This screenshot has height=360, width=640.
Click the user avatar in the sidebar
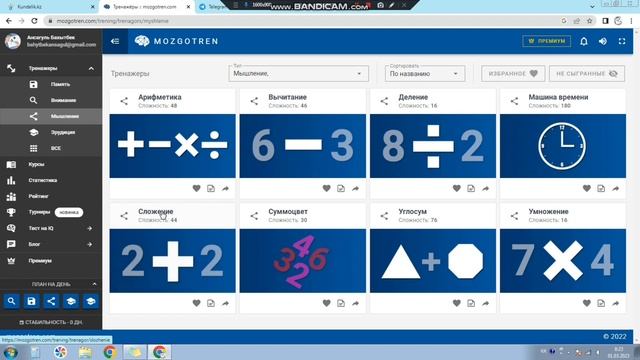click(13, 41)
